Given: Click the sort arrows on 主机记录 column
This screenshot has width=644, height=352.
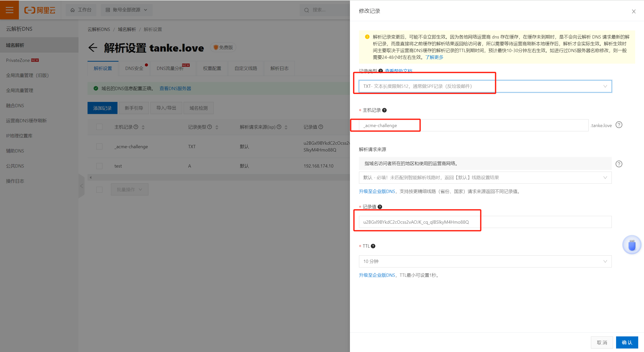Looking at the screenshot, I should click(x=143, y=127).
